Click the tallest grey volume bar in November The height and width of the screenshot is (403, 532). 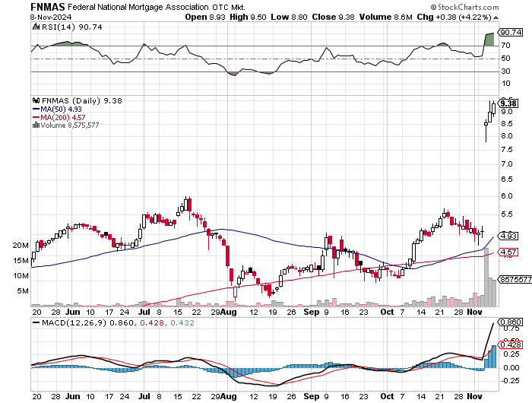tap(486, 277)
